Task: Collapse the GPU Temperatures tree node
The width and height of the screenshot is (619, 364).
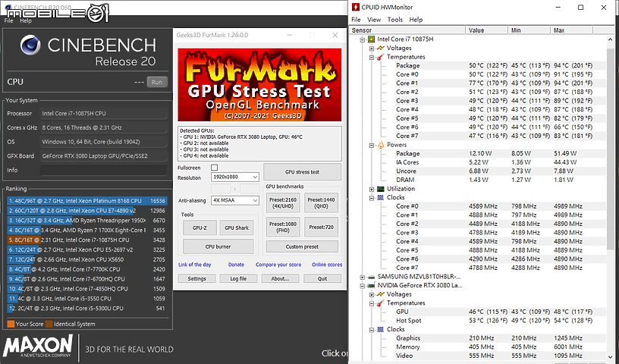Action: (x=372, y=303)
